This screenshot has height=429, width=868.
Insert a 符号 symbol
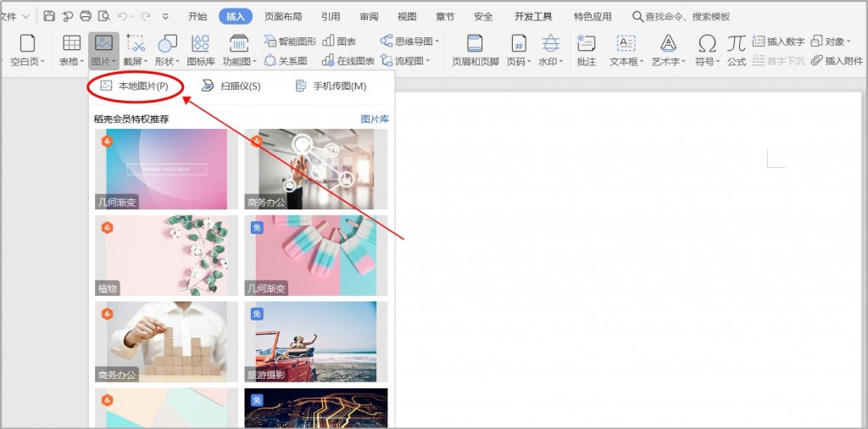(707, 50)
